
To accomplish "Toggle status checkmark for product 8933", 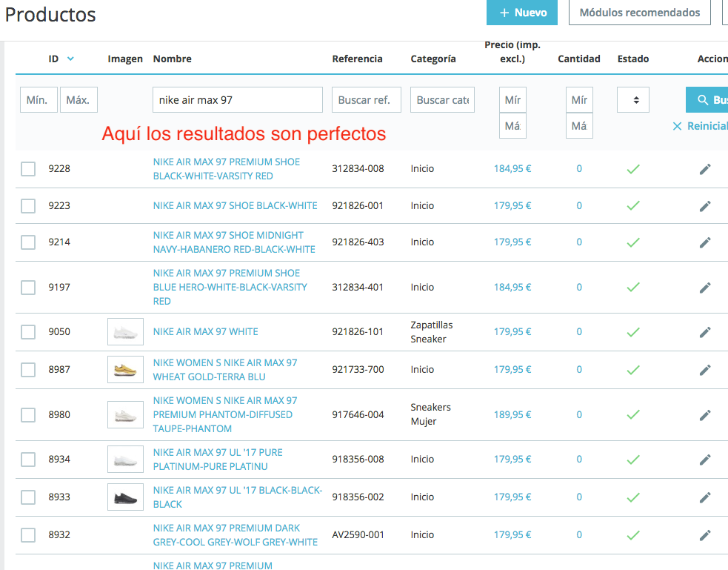I will [x=633, y=497].
